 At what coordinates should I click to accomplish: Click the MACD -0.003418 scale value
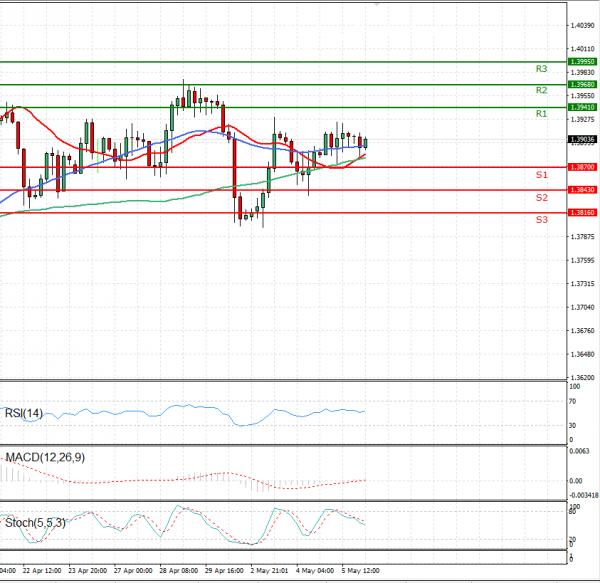point(584,495)
